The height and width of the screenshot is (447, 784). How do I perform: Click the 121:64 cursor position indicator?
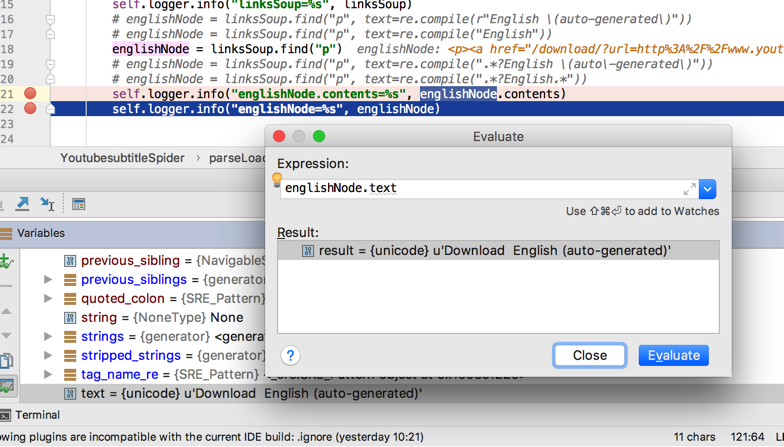747,437
